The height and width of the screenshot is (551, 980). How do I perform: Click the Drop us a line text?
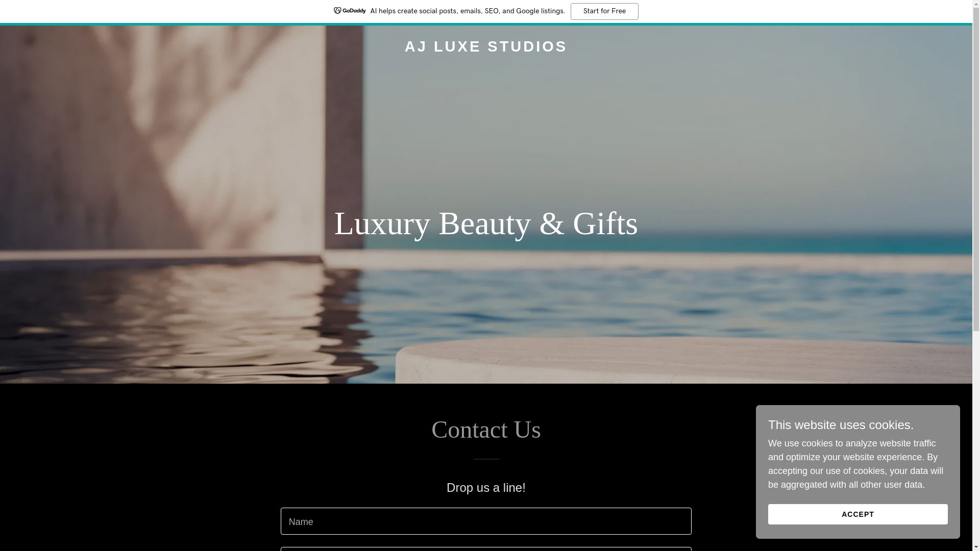pyautogui.click(x=486, y=488)
